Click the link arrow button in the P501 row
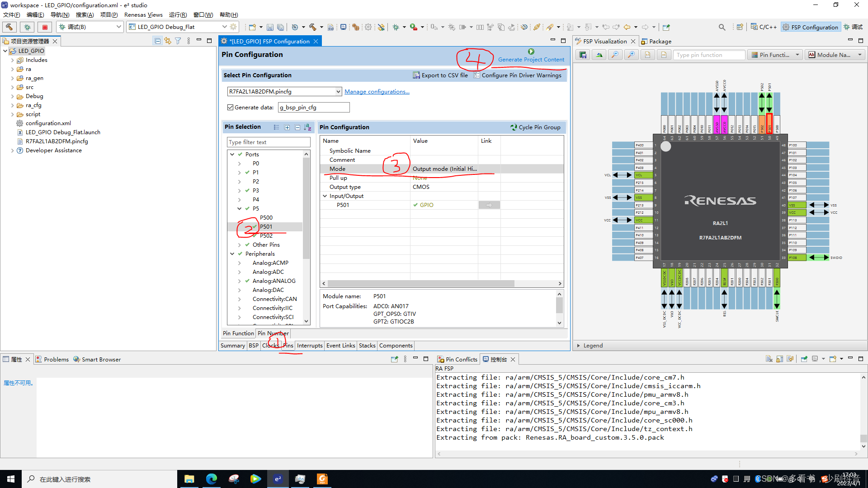 click(489, 205)
